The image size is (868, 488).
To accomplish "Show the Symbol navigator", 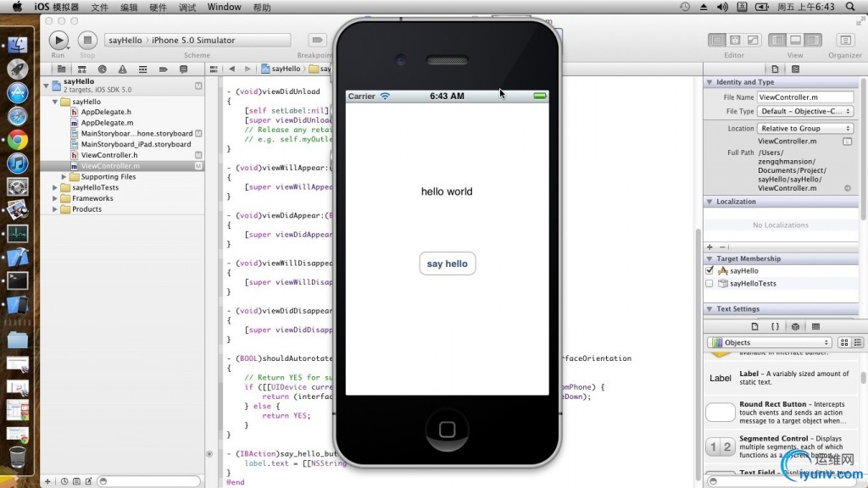I will pyautogui.click(x=82, y=69).
